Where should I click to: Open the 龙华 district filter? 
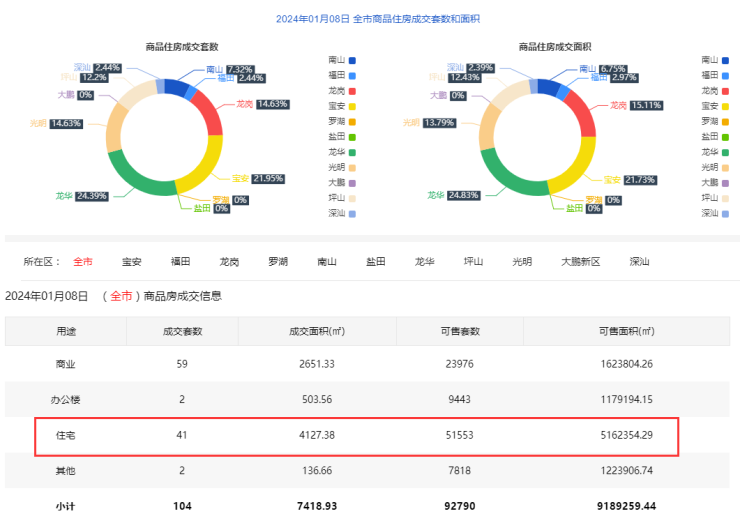424,262
